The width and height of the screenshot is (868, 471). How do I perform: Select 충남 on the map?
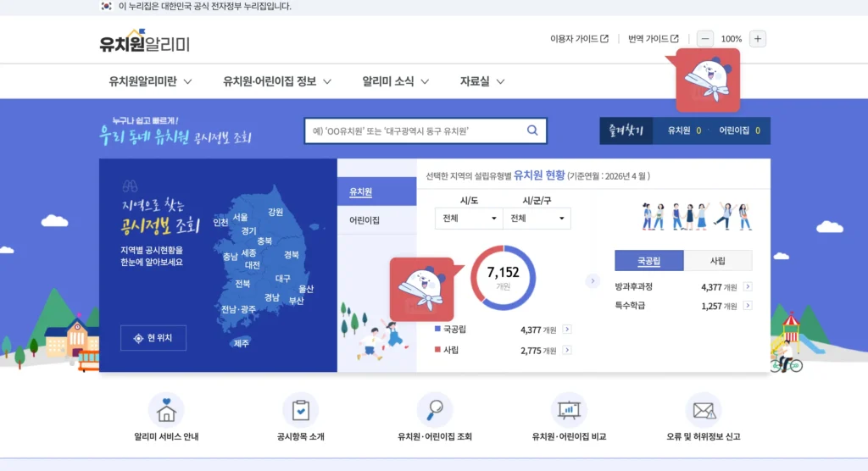[x=231, y=257]
